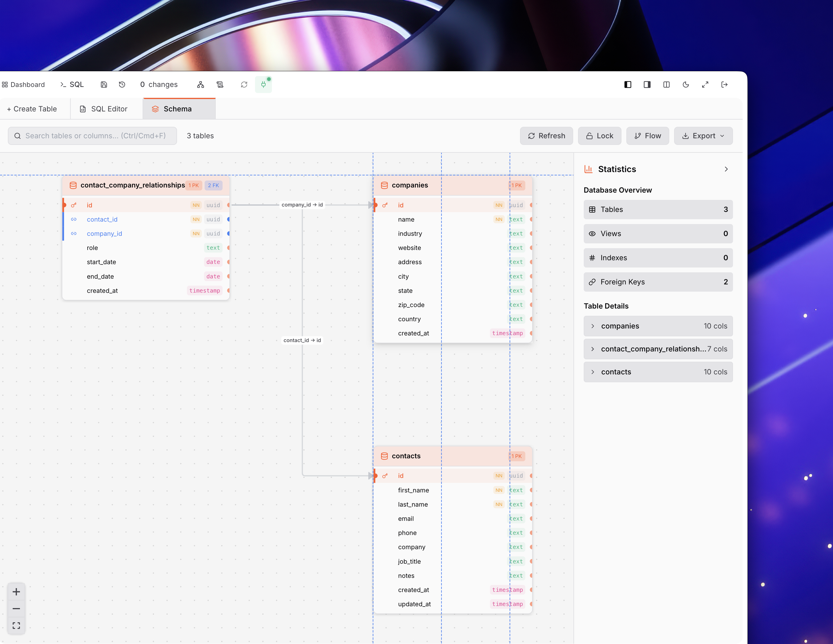Screen dimensions: 833x644
Task: Click the green connection plug icon
Action: click(263, 85)
